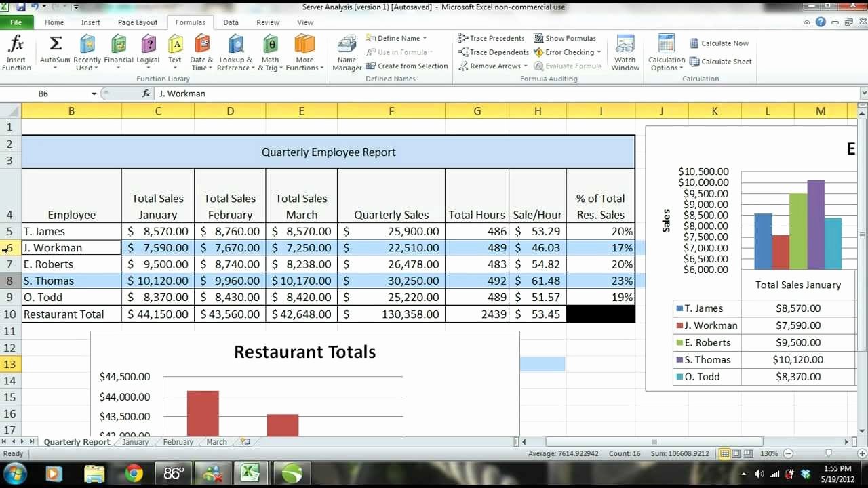Image resolution: width=868 pixels, height=488 pixels.
Task: Open the Name Box dropdown
Action: [94, 94]
